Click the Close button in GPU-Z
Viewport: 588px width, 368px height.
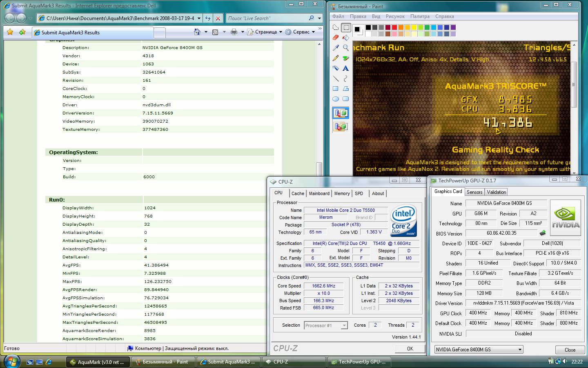[570, 350]
